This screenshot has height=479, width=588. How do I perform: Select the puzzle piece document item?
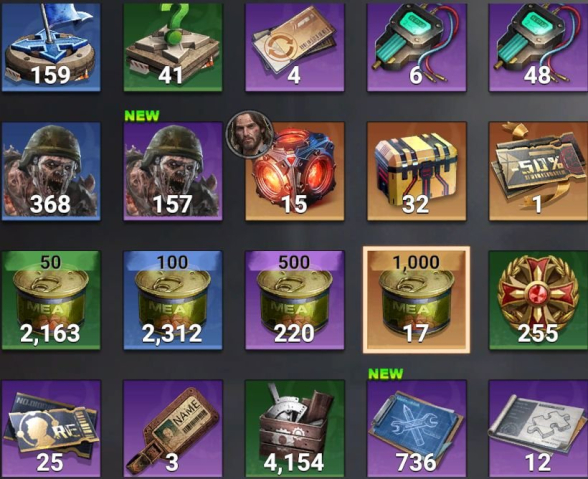click(x=538, y=429)
